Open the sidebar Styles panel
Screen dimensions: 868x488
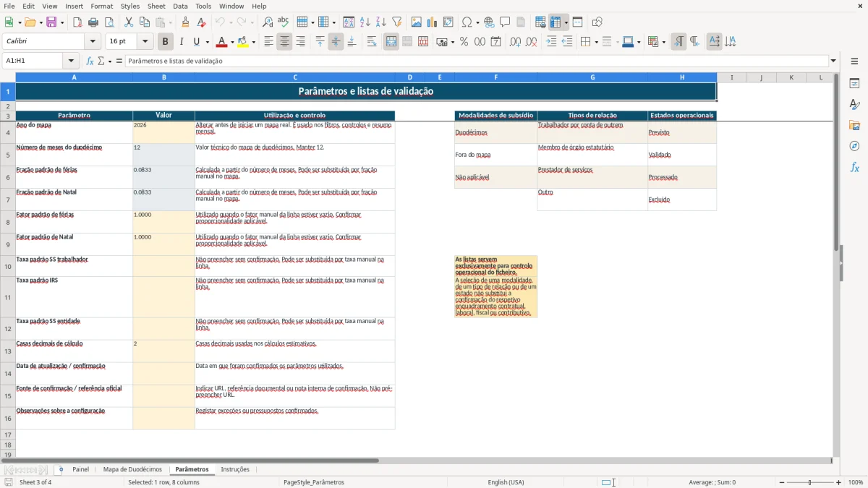(854, 104)
